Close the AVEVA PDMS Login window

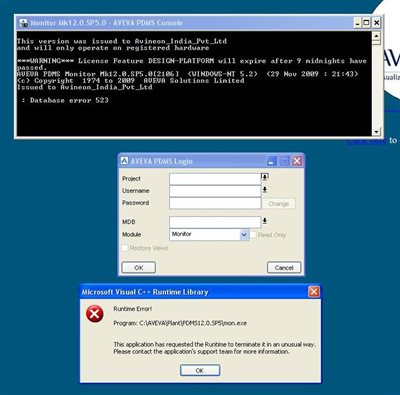point(297,161)
